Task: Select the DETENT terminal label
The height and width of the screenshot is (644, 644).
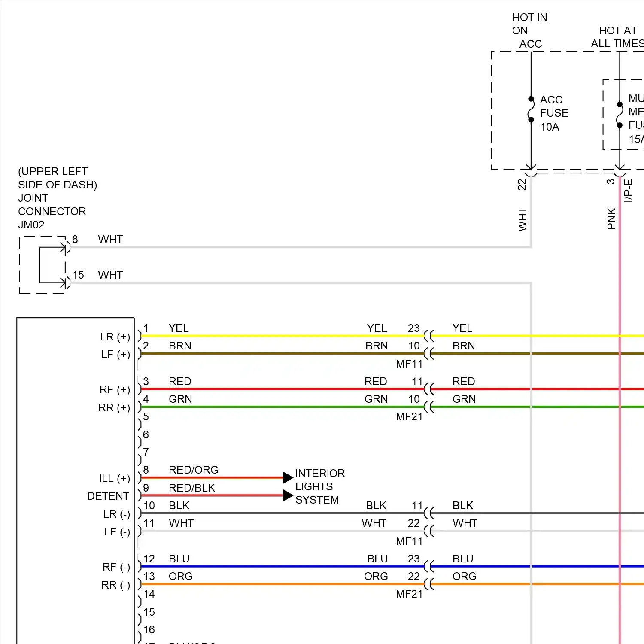Action: click(x=108, y=496)
